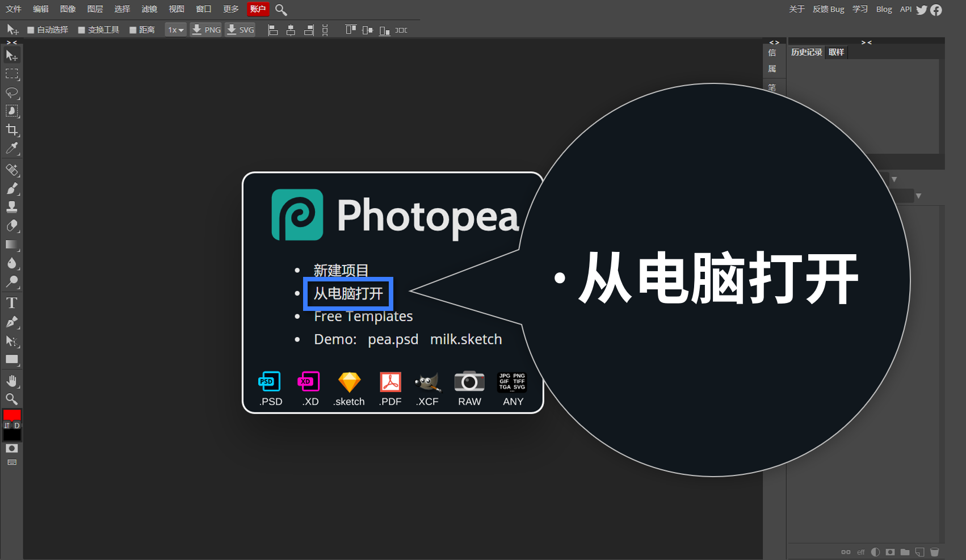Open pea.psd demo file
This screenshot has width=966, height=560.
point(393,339)
